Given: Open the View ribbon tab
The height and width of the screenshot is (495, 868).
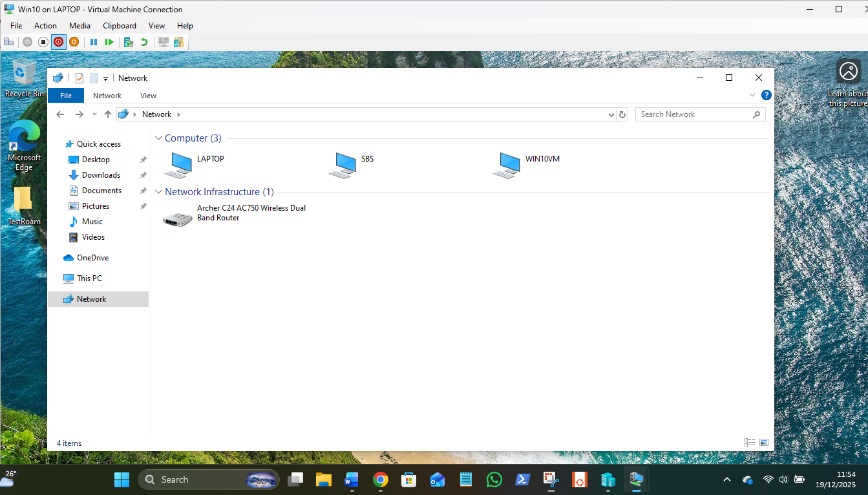Looking at the screenshot, I should (x=148, y=96).
